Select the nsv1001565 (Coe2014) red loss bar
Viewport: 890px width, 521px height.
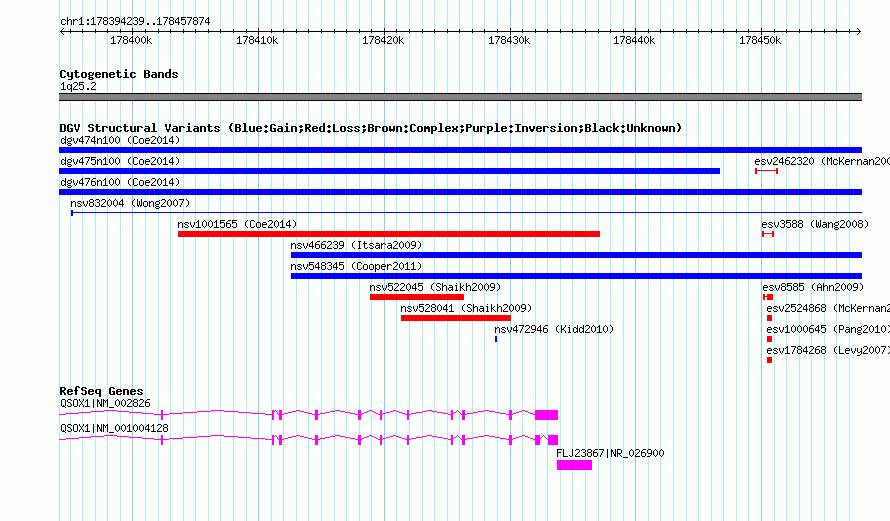tap(389, 234)
